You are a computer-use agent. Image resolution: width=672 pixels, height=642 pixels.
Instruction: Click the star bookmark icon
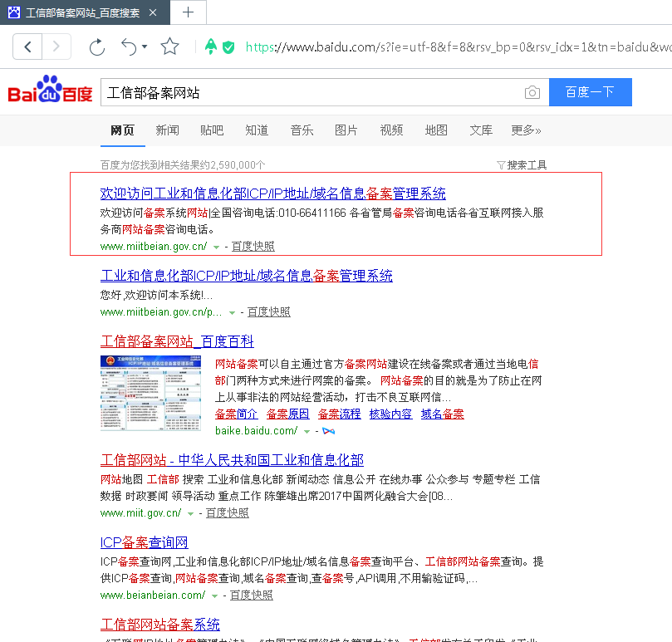point(169,47)
